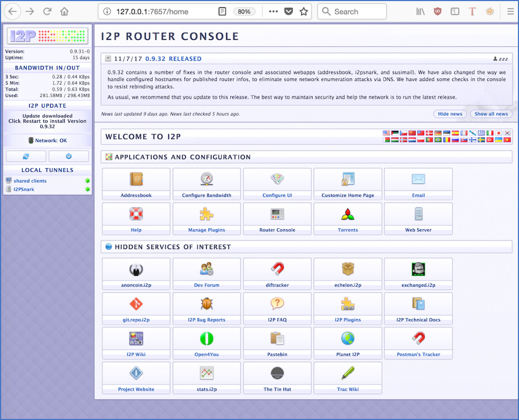Image resolution: width=519 pixels, height=420 pixels.
Task: Select the US flag for English
Action: (x=386, y=133)
